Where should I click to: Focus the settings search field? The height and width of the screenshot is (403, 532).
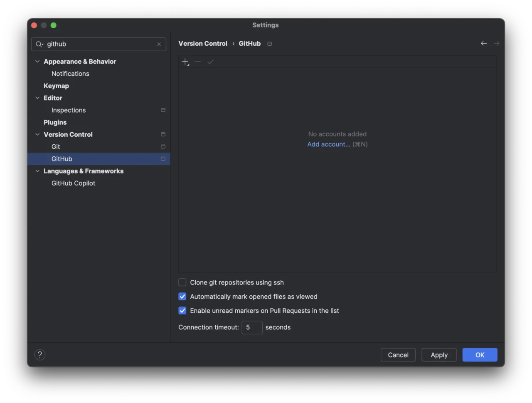coord(99,44)
